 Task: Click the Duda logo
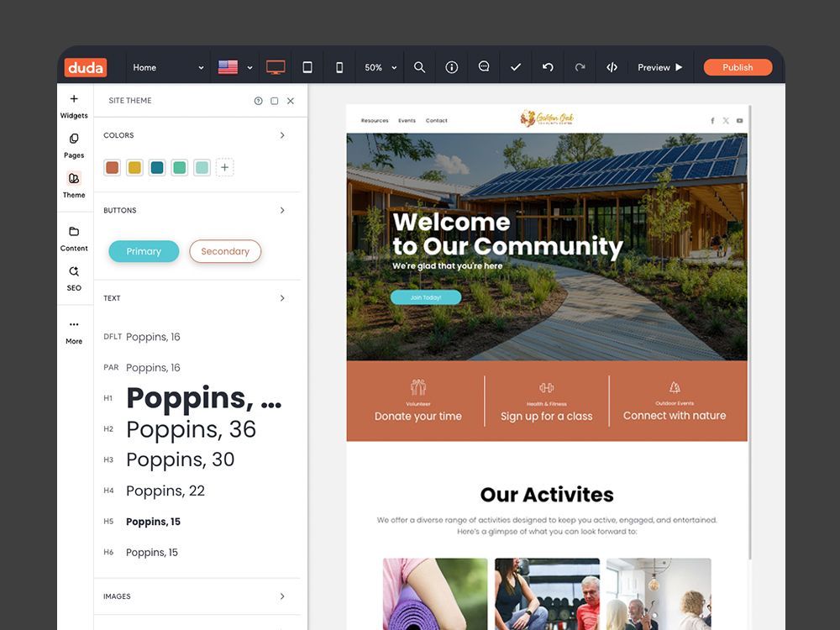[86, 67]
